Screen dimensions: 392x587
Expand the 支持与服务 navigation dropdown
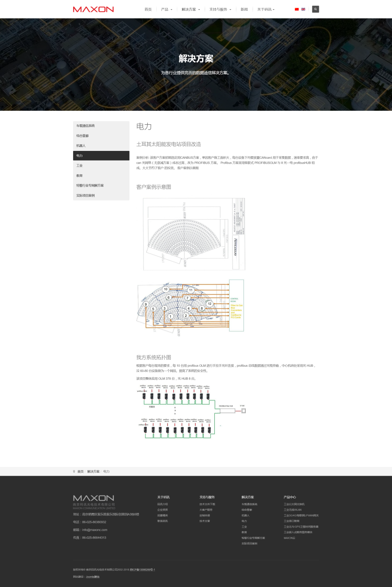[220, 9]
